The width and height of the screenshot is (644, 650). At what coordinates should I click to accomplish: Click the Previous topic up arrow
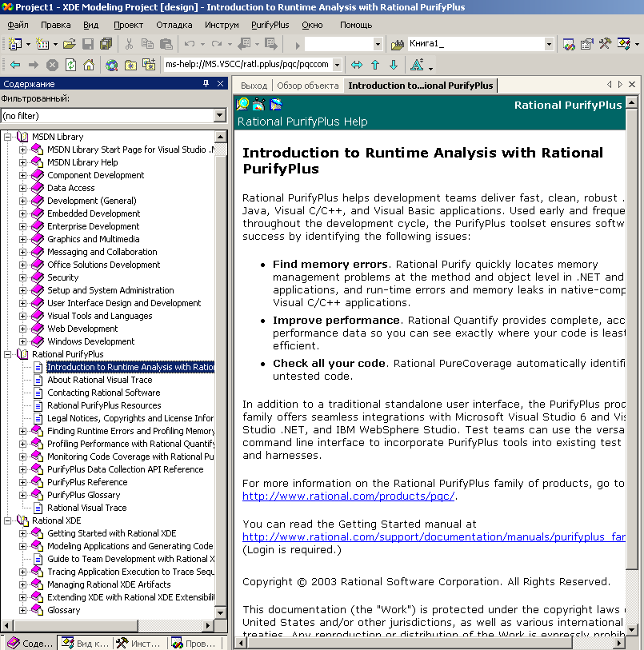pos(375,65)
